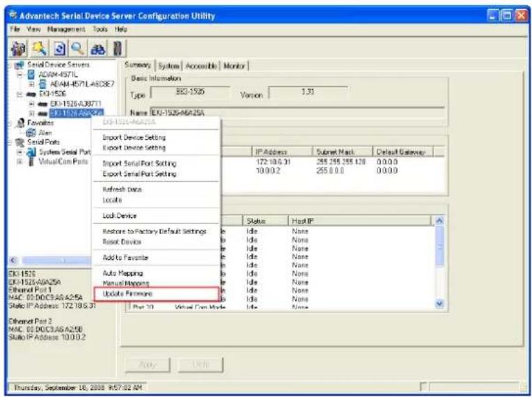Screen dimensions: 532x397
Task: Switch to the Summary tab
Action: coord(137,65)
